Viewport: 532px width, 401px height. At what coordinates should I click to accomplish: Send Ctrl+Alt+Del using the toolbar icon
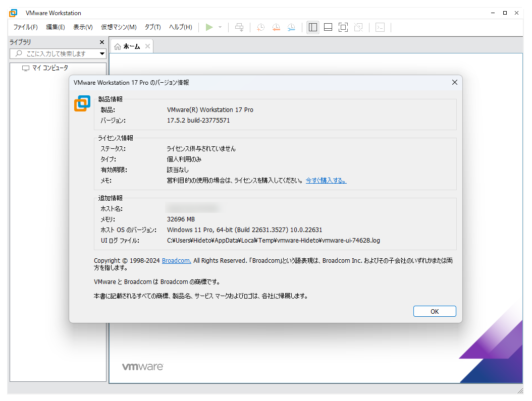(239, 27)
